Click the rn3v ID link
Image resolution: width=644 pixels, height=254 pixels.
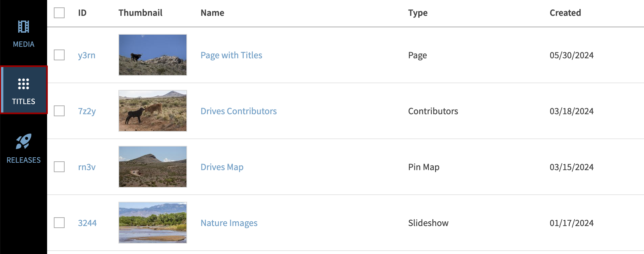(x=87, y=167)
